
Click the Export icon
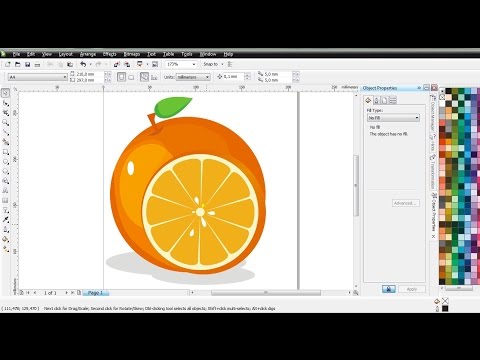pos(127,64)
